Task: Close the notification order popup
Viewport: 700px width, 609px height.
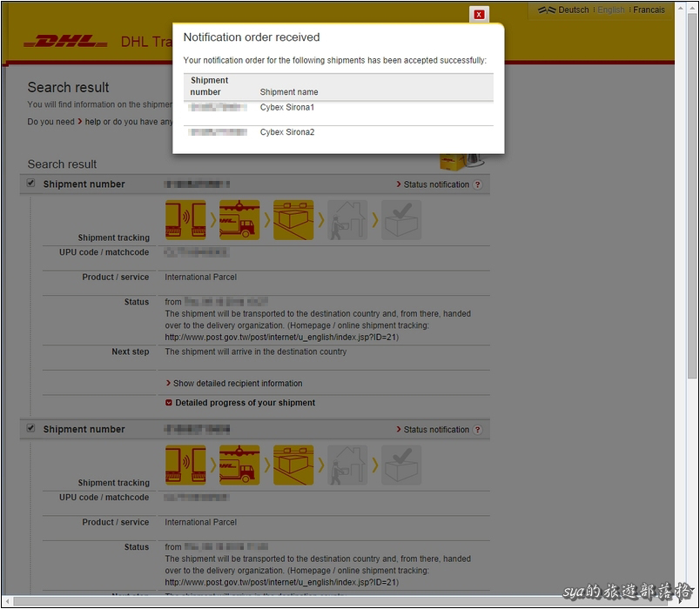Action: point(479,15)
